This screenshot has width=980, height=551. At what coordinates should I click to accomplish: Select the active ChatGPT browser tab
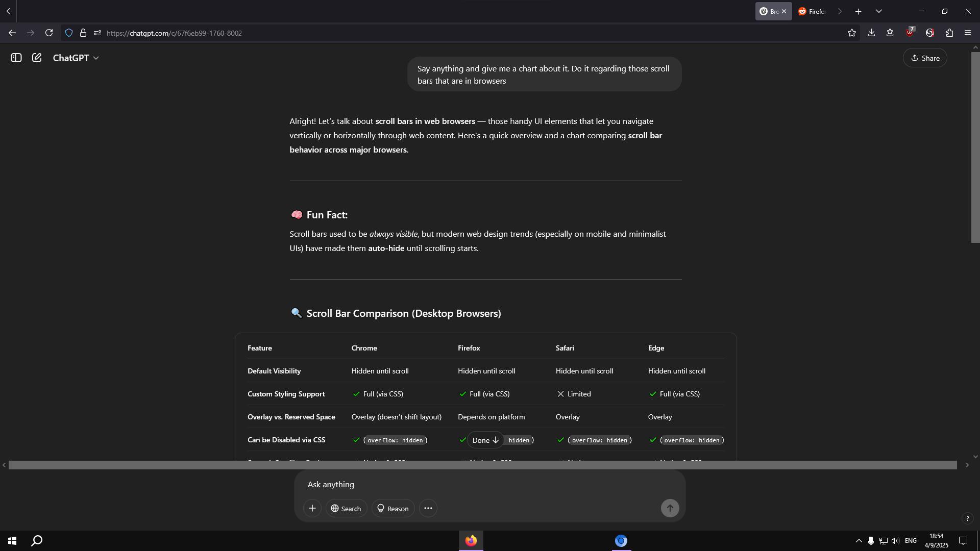pos(769,11)
